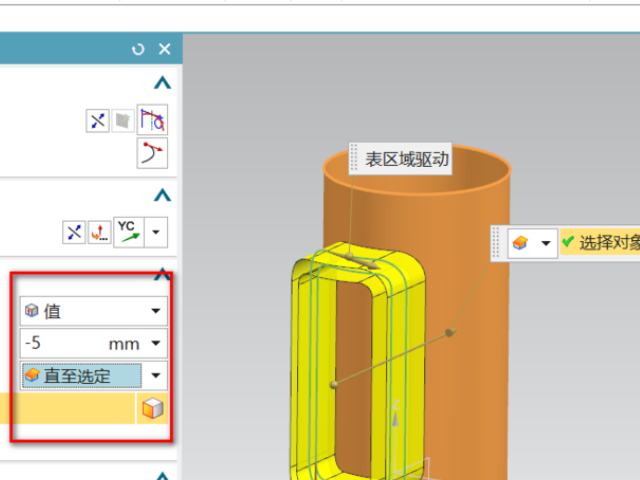Open the vector type dropdown arrow next to YC
The height and width of the screenshot is (480, 640).
coord(156,232)
